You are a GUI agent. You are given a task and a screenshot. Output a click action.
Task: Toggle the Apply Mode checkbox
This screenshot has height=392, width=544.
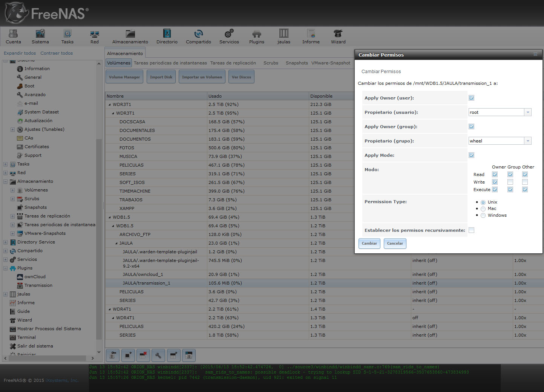coord(471,155)
